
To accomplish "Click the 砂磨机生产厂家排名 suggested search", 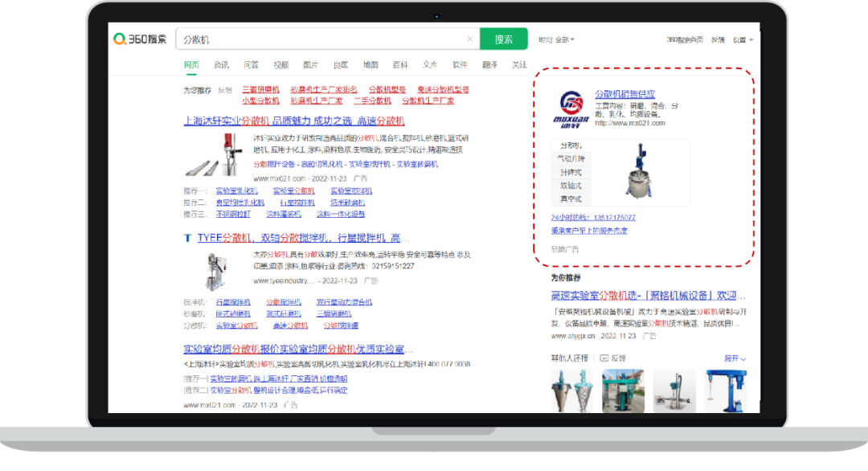I will [x=324, y=90].
